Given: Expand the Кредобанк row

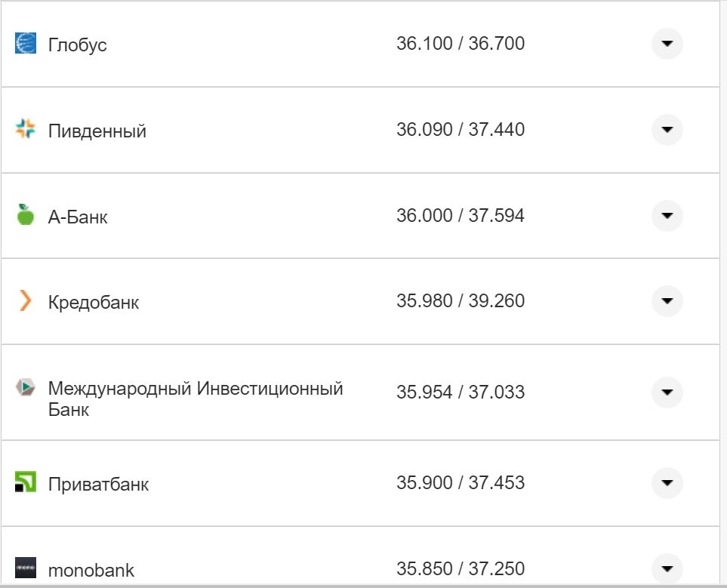Looking at the screenshot, I should click(667, 300).
